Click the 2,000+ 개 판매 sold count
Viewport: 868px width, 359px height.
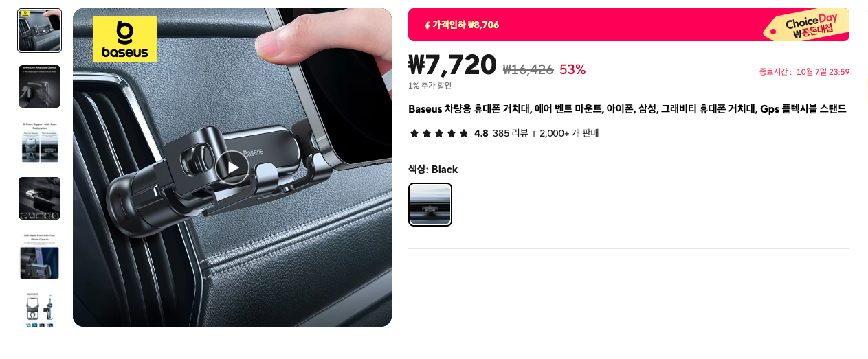(569, 133)
